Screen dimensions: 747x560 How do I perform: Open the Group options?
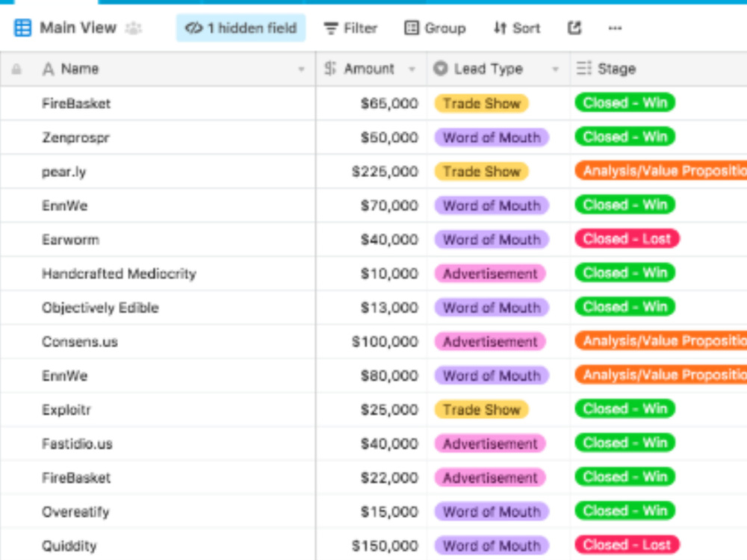[435, 28]
